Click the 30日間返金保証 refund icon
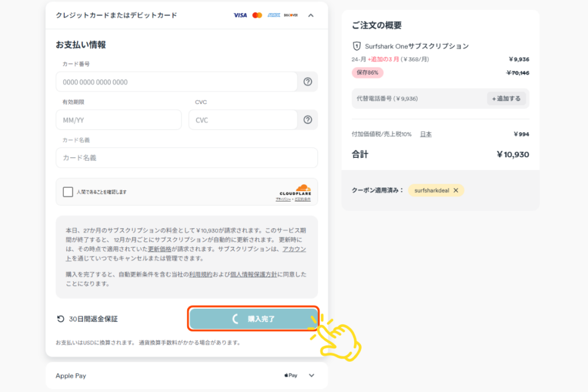This screenshot has height=392, width=588. (60, 319)
